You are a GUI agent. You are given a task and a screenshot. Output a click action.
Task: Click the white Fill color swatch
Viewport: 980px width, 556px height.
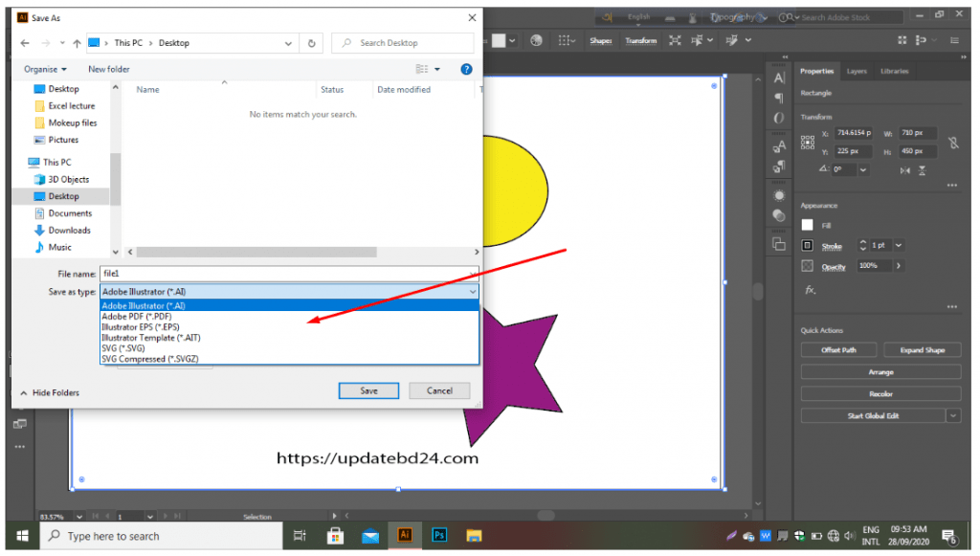(807, 225)
